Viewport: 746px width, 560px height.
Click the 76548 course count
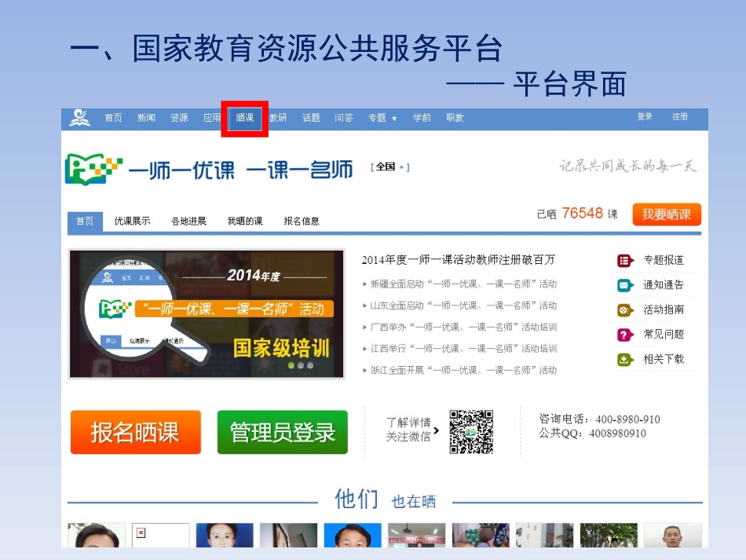583,213
